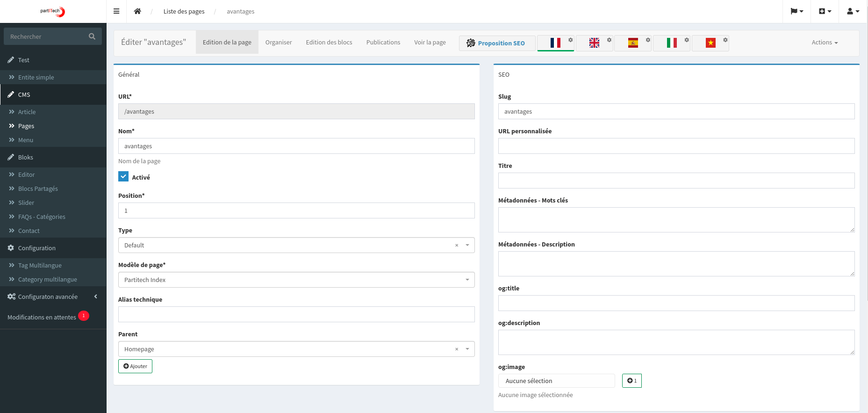Open the Publications tab
Screen dimensions: 868x413
click(x=383, y=43)
